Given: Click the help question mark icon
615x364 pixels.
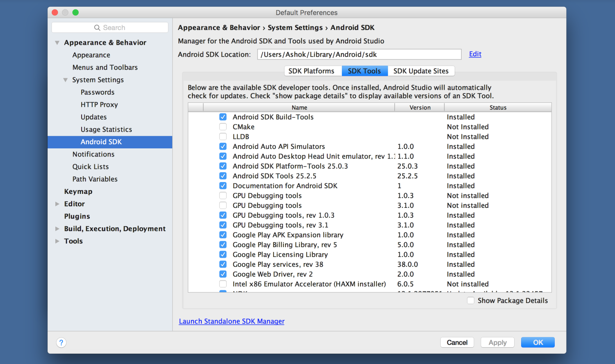Looking at the screenshot, I should click(x=61, y=343).
